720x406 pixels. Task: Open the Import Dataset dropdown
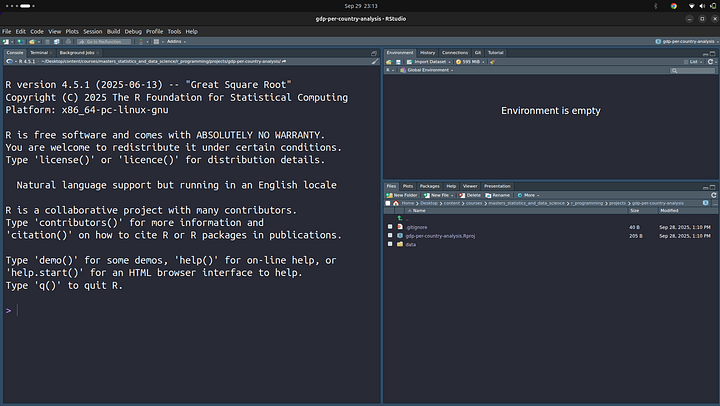[429, 62]
